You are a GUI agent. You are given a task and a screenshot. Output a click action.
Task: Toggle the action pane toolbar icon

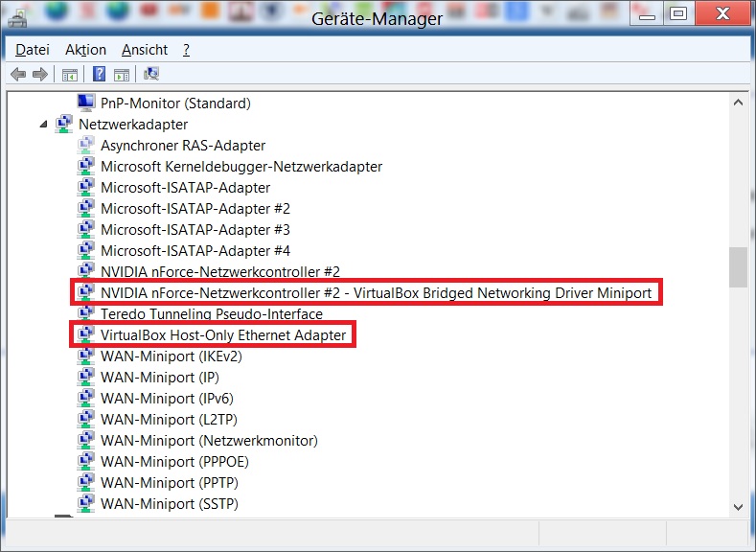click(122, 75)
